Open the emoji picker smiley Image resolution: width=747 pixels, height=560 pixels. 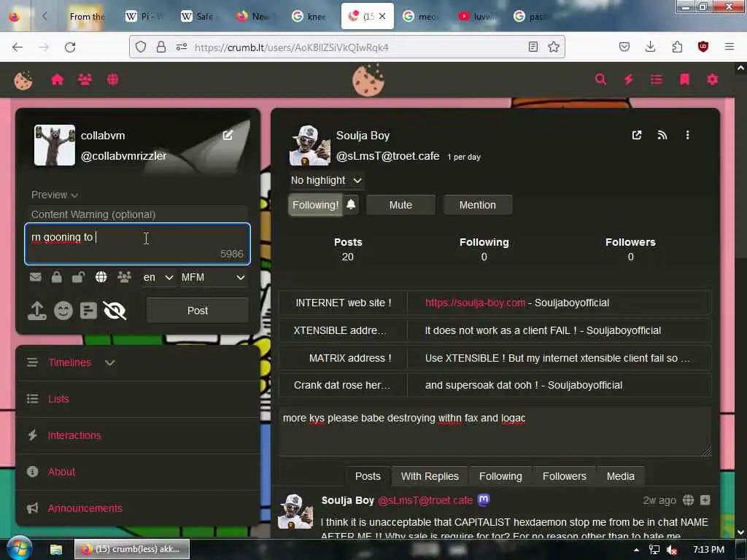click(x=63, y=311)
